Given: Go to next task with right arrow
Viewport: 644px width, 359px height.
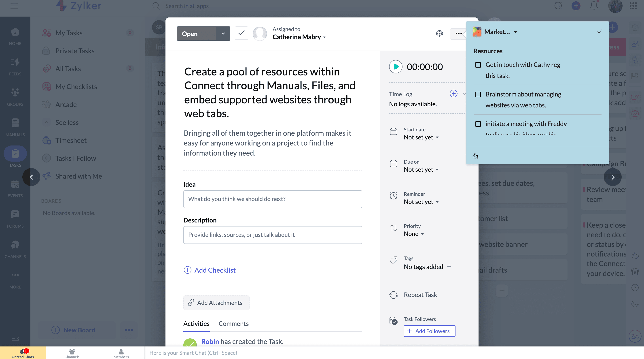Looking at the screenshot, I should [612, 177].
